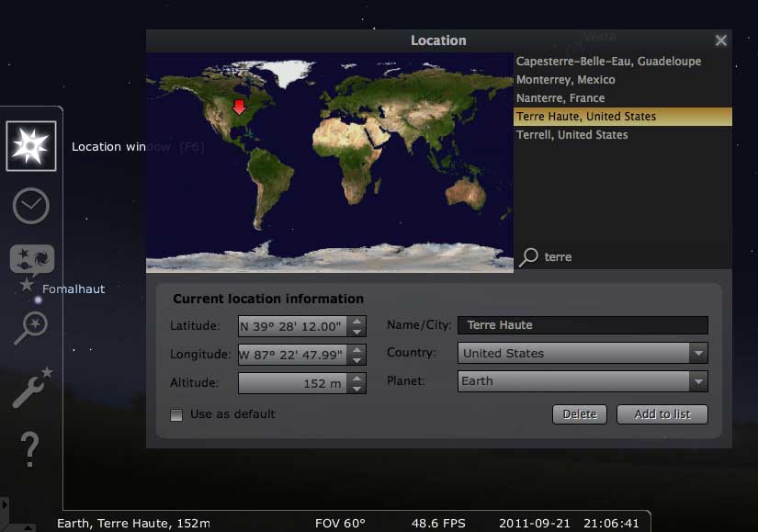Screen dimensions: 758x532
Task: Enable the 'Use as default' checkbox
Action: pos(176,414)
